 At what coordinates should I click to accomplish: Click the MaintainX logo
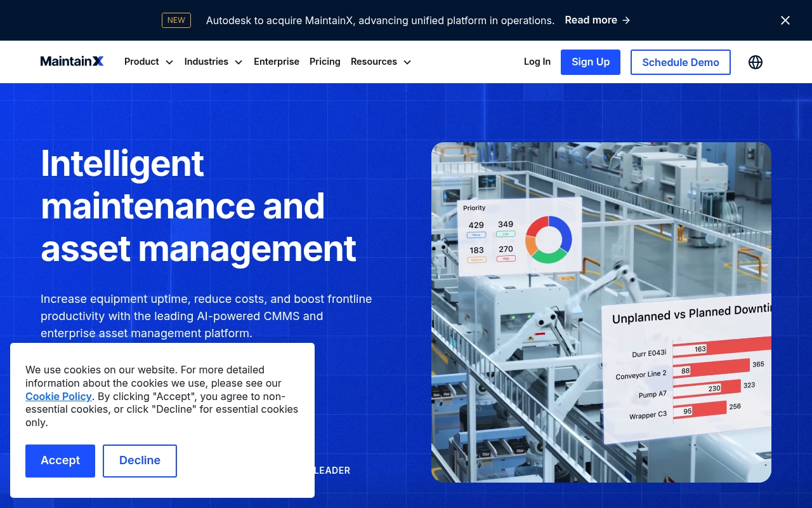[72, 62]
